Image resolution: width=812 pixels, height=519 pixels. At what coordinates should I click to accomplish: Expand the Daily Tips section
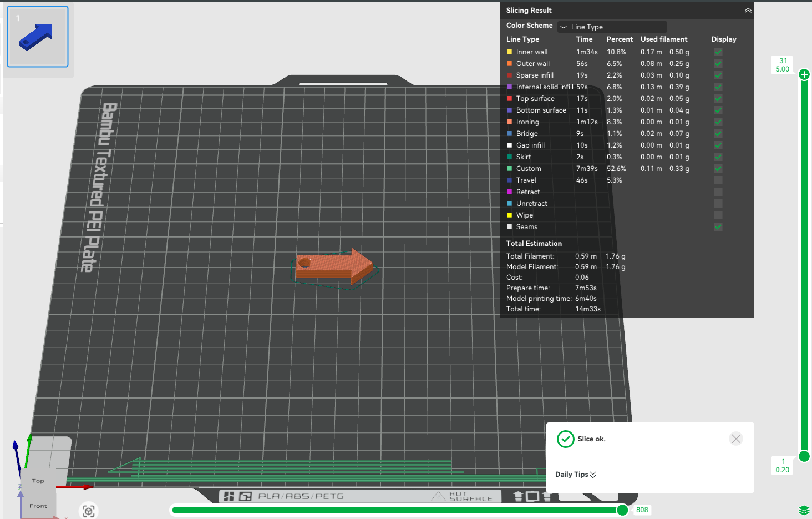(x=576, y=475)
